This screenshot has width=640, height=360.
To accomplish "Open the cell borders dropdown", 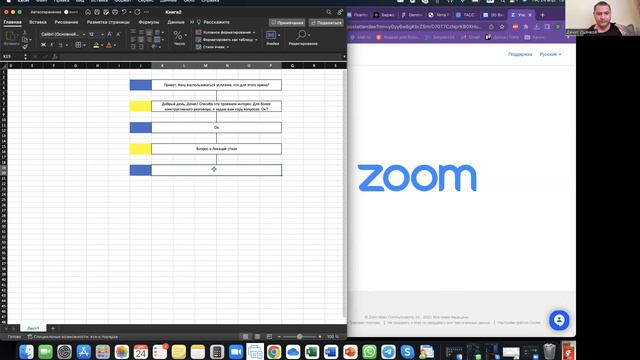I will [84, 45].
